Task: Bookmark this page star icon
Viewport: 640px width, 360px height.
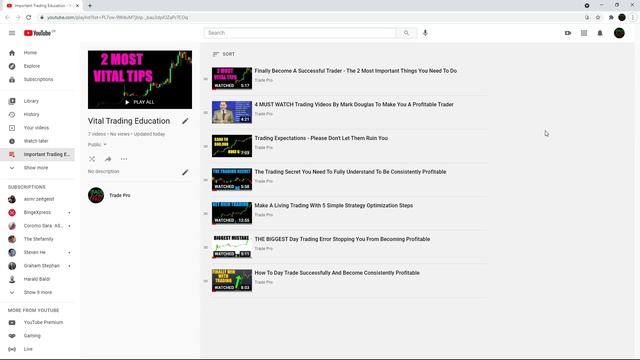Action: pos(598,18)
